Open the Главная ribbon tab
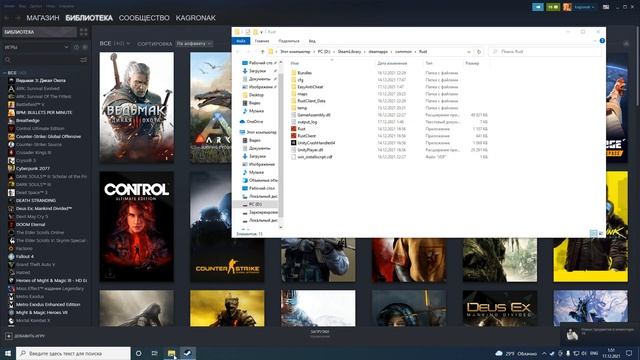 [262, 41]
